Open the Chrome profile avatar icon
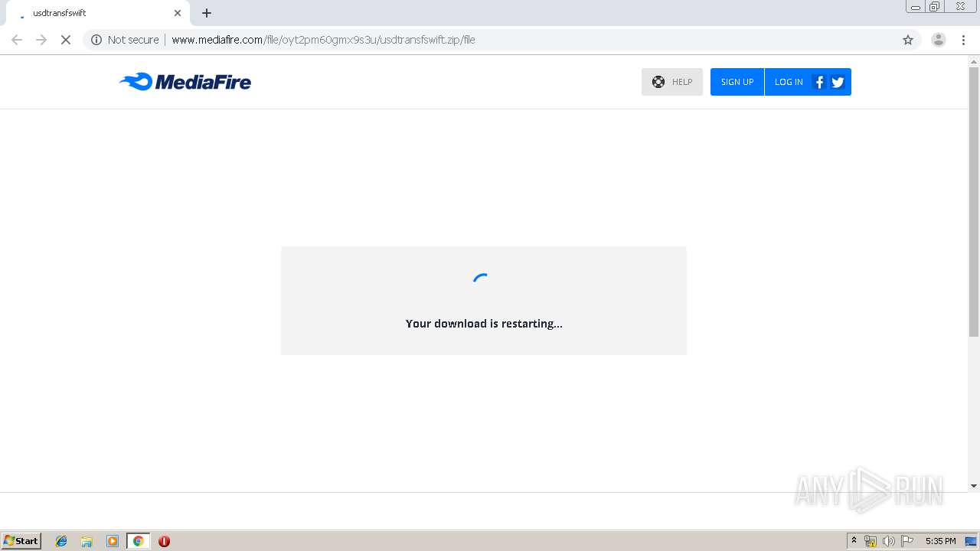980x551 pixels. tap(939, 40)
